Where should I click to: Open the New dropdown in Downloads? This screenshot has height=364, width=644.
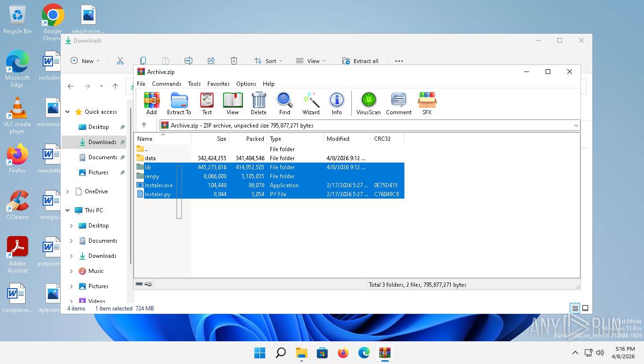[x=85, y=61]
